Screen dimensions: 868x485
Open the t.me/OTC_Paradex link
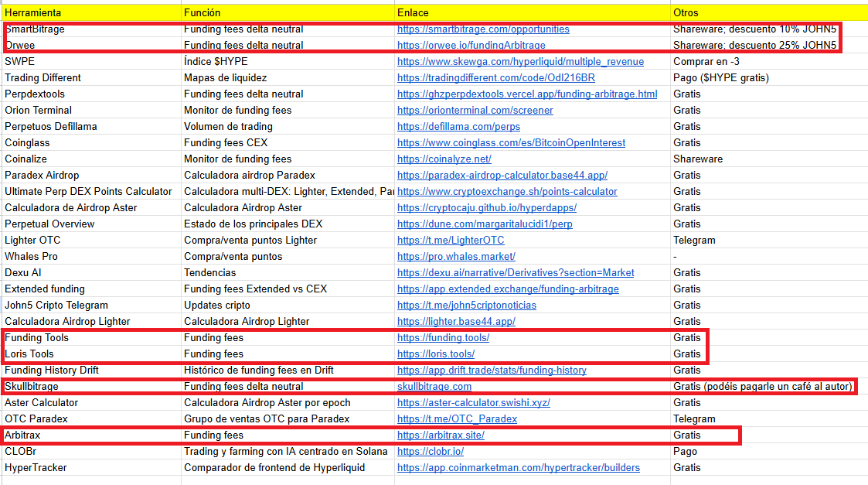pos(457,419)
